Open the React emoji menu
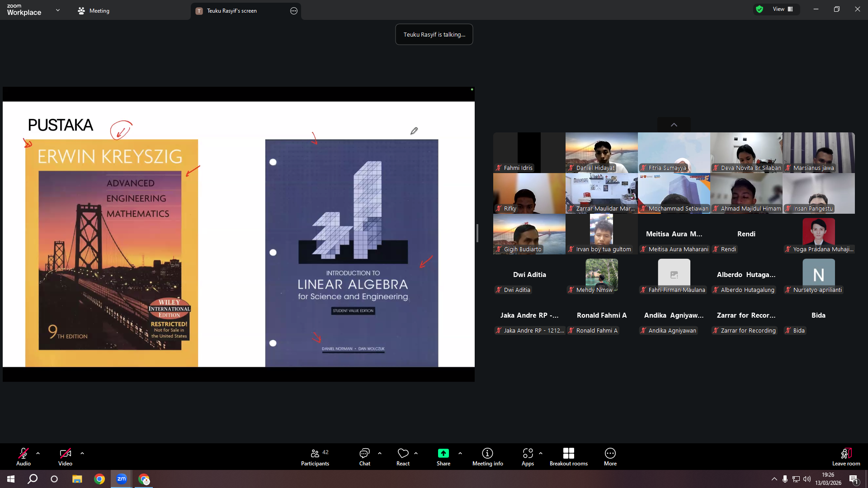Viewport: 868px width, 488px height. (x=403, y=457)
